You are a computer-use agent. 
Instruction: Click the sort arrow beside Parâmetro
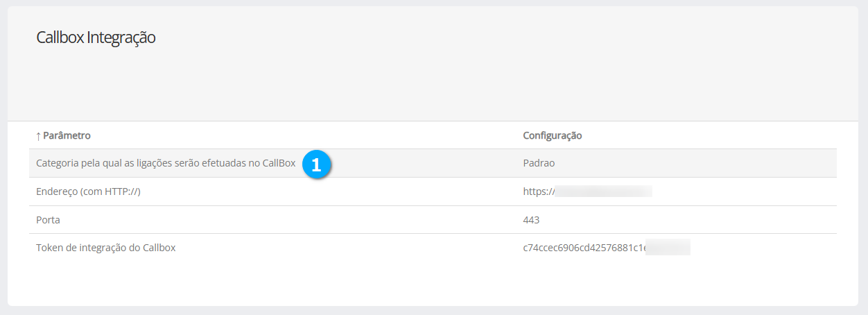click(x=38, y=135)
